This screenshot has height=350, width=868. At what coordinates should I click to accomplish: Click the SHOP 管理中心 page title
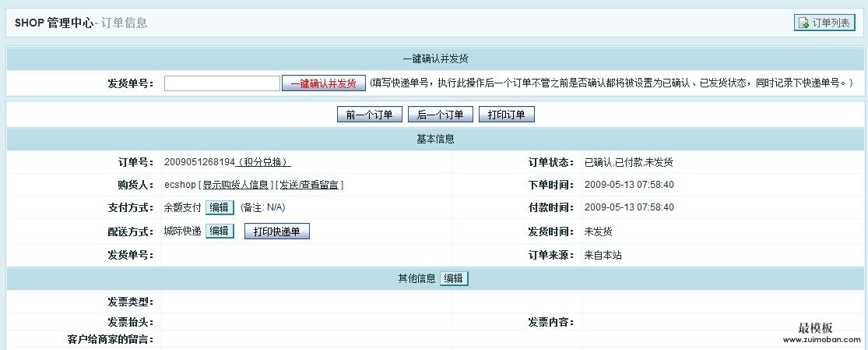[54, 23]
